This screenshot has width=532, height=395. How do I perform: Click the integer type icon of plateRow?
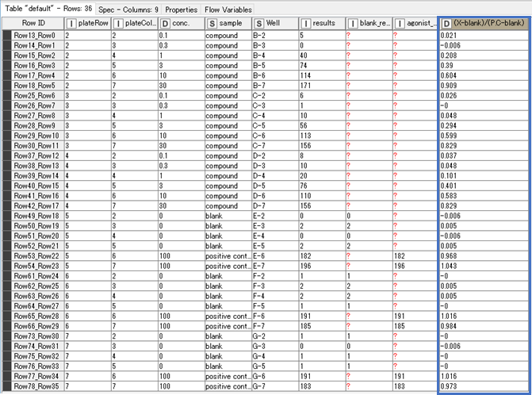71,24
